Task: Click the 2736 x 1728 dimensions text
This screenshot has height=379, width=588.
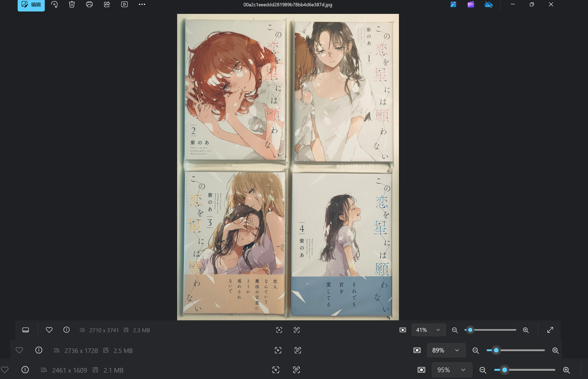Action: (x=81, y=351)
